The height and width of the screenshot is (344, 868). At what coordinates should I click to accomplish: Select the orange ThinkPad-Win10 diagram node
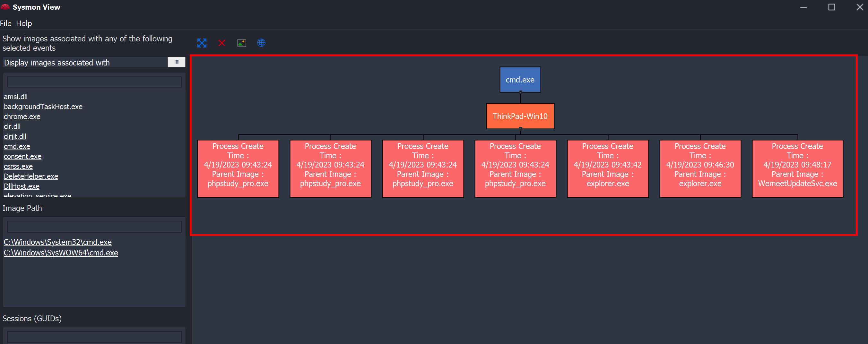point(520,116)
